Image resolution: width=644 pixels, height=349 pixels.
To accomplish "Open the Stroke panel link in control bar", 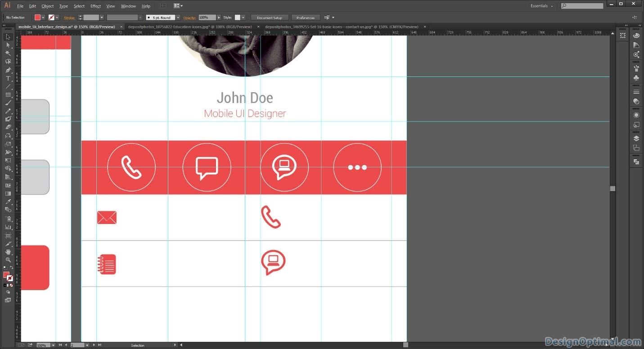I will point(69,18).
